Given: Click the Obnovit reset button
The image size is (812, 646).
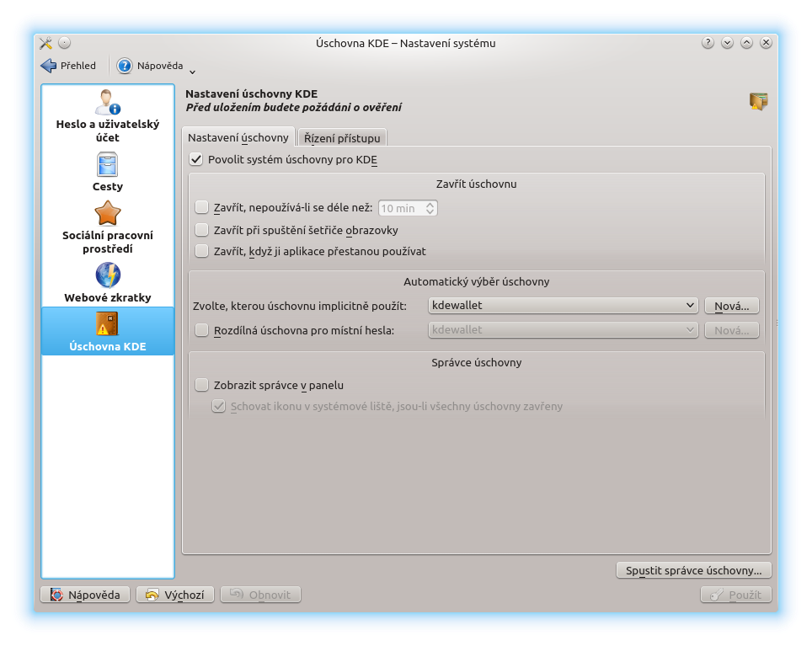Looking at the screenshot, I should click(260, 595).
